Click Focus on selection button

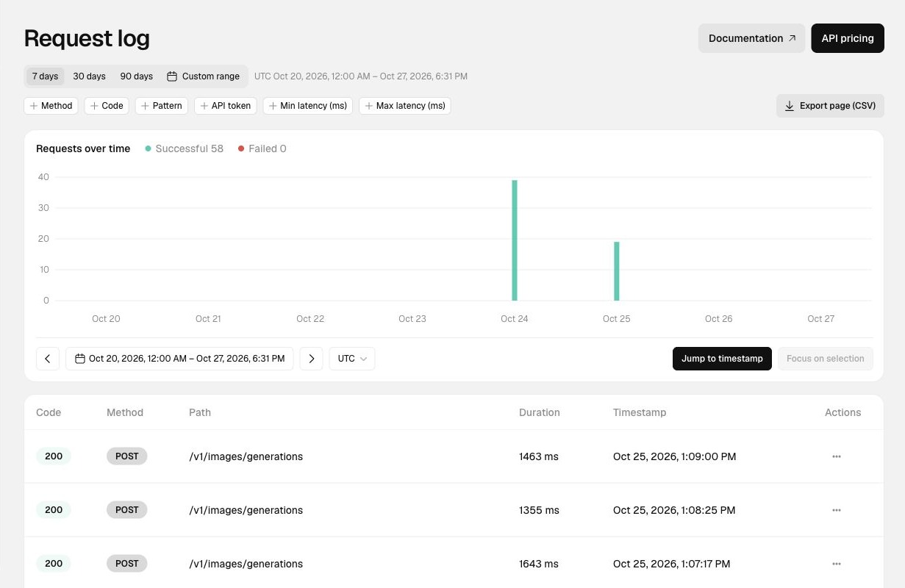coord(826,359)
